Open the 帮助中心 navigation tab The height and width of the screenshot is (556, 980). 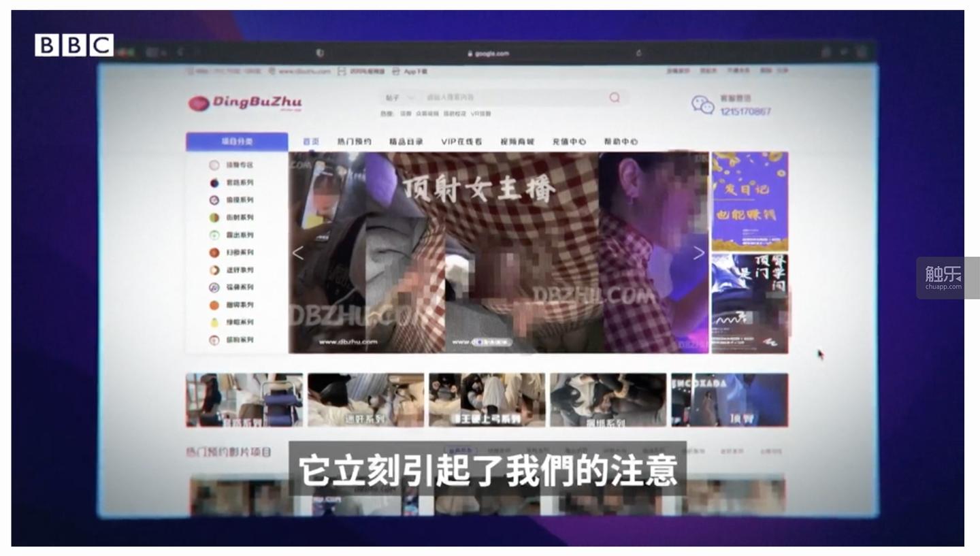click(x=621, y=142)
